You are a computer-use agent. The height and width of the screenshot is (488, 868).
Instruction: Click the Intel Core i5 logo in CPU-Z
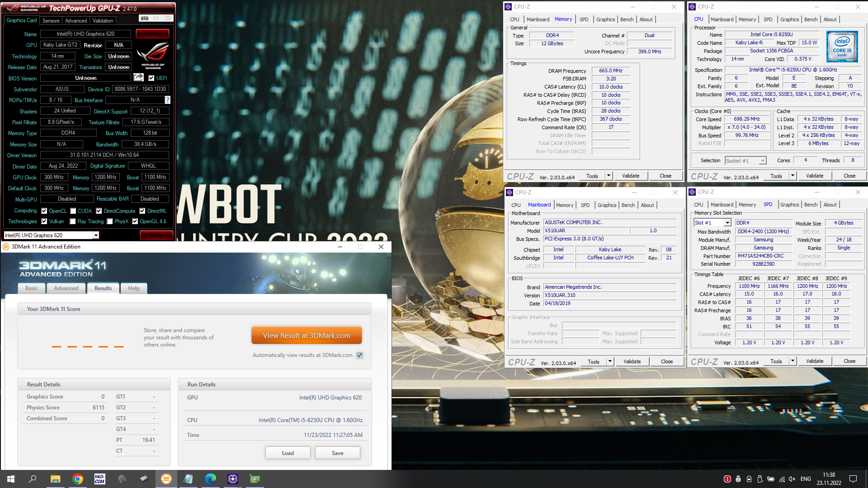tap(842, 47)
